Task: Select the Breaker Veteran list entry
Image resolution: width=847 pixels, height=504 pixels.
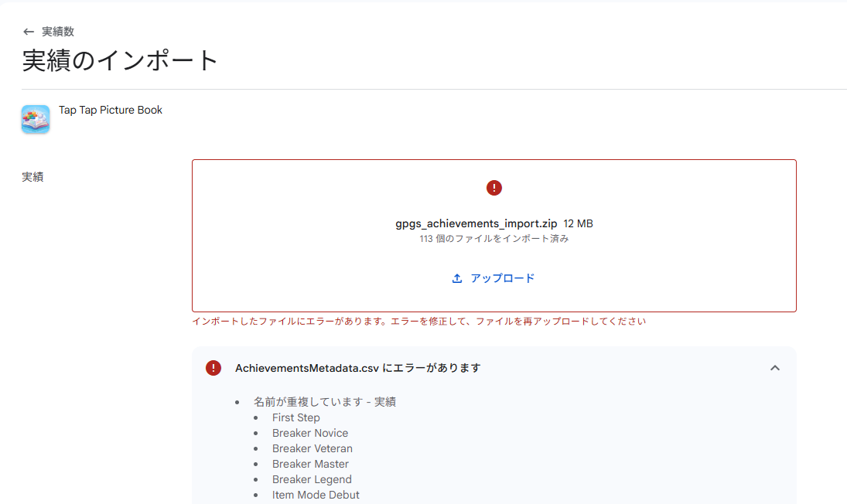Action: [313, 448]
